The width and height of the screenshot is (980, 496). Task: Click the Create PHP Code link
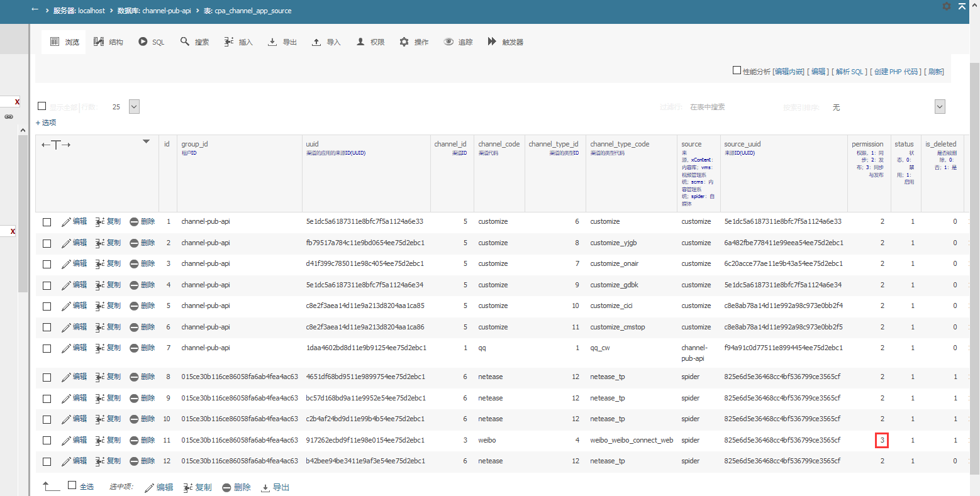click(x=896, y=72)
